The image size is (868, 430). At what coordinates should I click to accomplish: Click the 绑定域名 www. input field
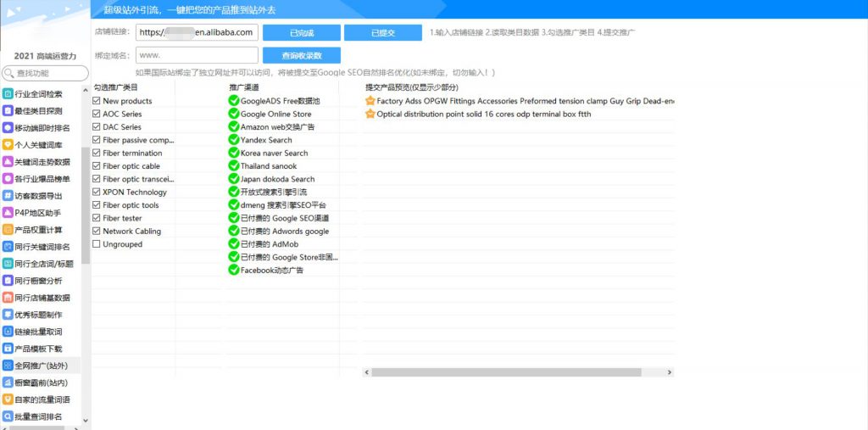pos(197,55)
